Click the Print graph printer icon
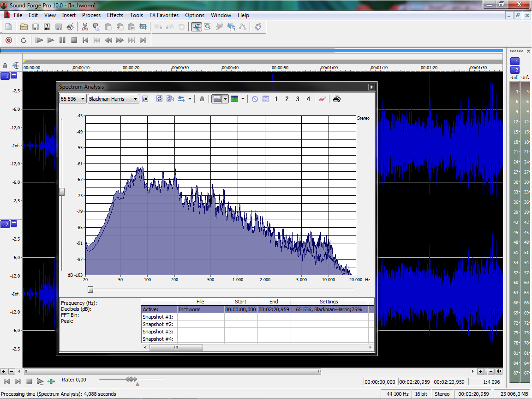 click(336, 99)
